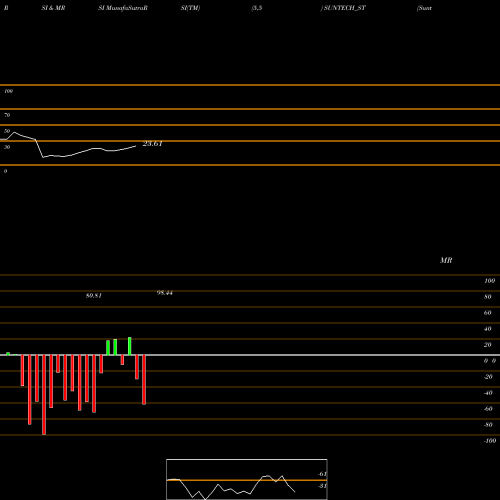500x500 pixels.
Task: Click the MR axis label -80
Action: click(488, 425)
